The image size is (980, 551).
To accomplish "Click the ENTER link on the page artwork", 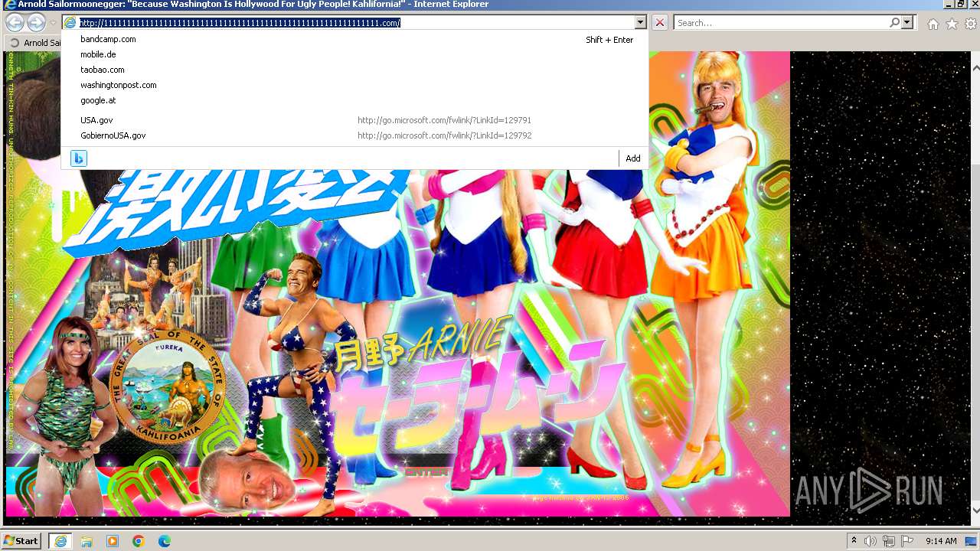I will click(x=426, y=472).
